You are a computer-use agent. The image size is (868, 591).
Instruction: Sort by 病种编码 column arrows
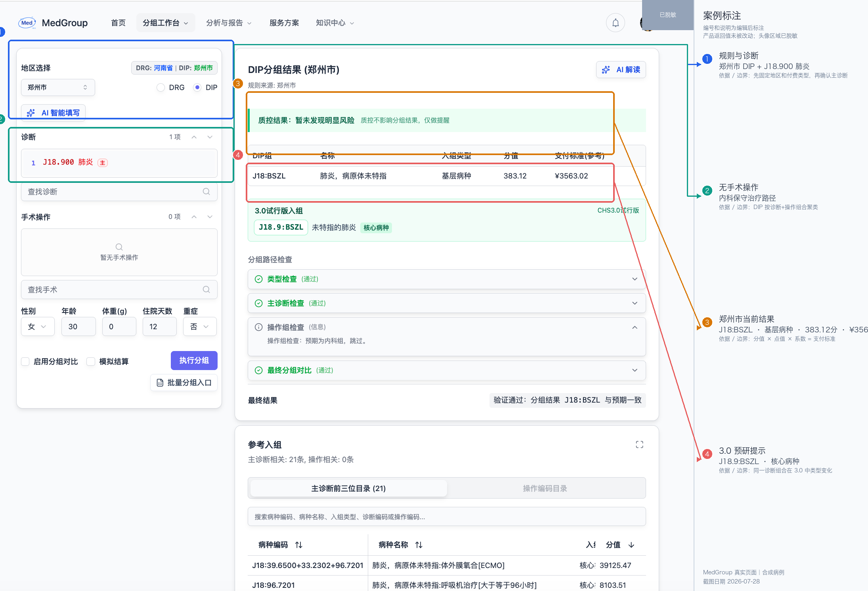point(299,545)
